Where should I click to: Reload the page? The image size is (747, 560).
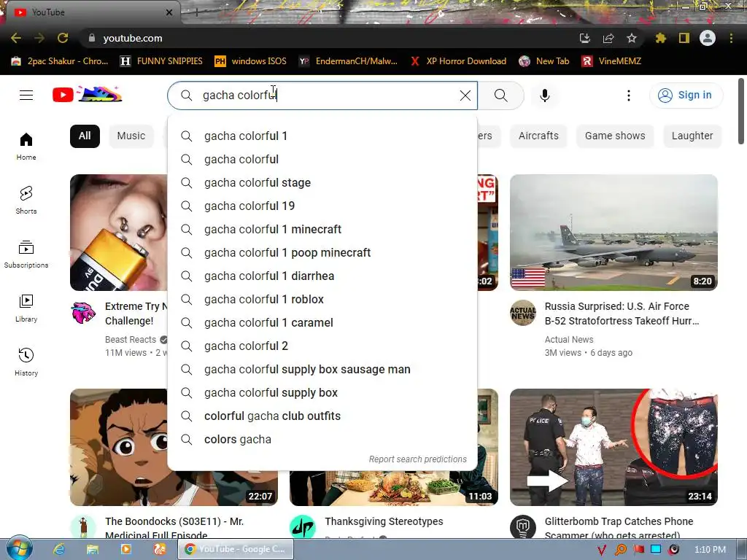tap(63, 38)
